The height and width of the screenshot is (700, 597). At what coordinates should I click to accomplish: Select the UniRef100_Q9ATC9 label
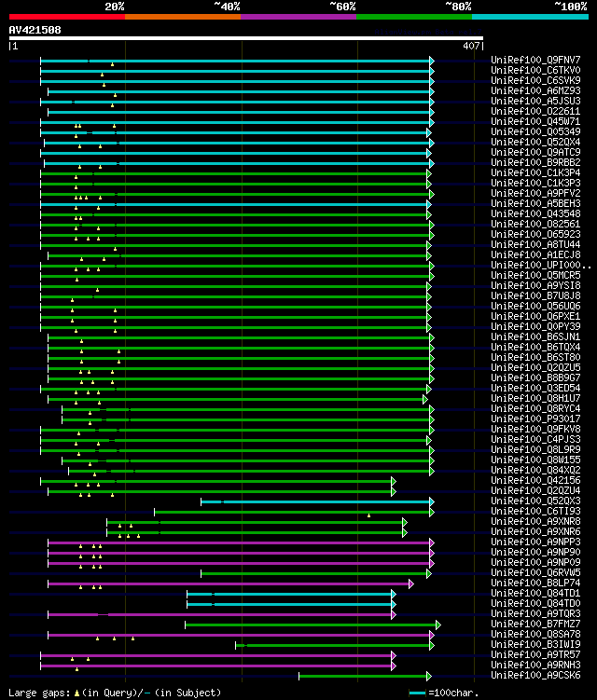535,152
